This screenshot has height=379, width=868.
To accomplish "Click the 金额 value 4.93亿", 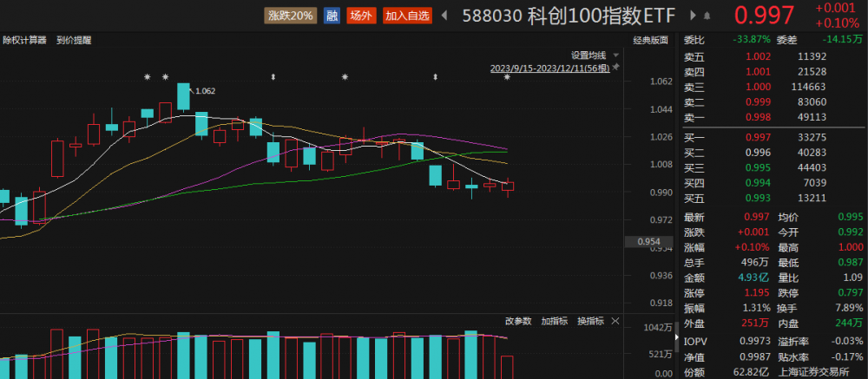I will (754, 278).
